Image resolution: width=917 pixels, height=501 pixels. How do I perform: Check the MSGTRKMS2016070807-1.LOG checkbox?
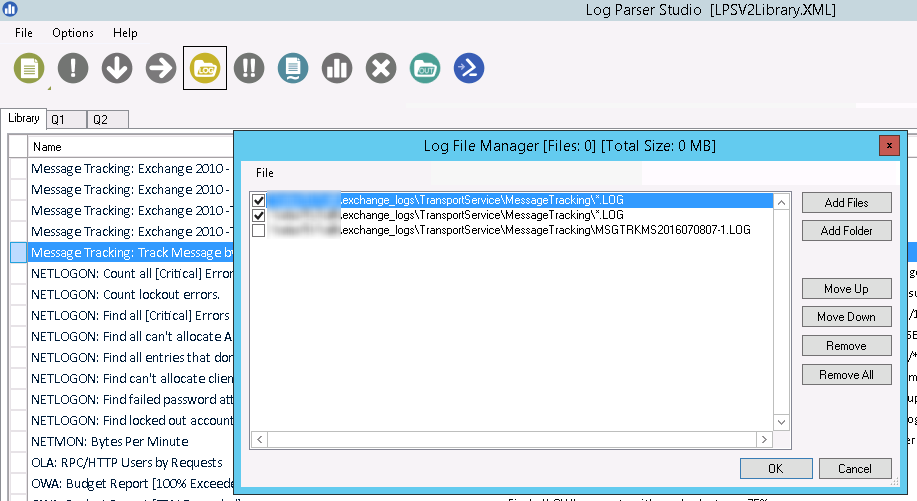(260, 230)
